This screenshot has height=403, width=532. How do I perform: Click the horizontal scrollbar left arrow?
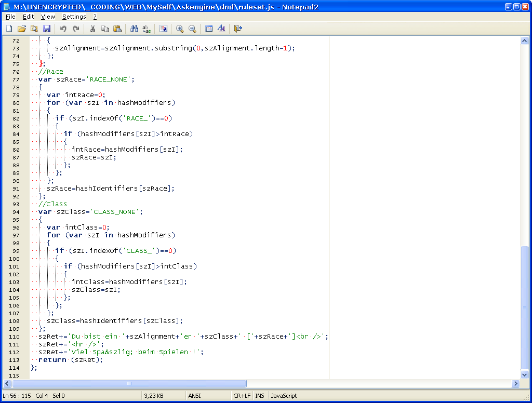[7, 384]
